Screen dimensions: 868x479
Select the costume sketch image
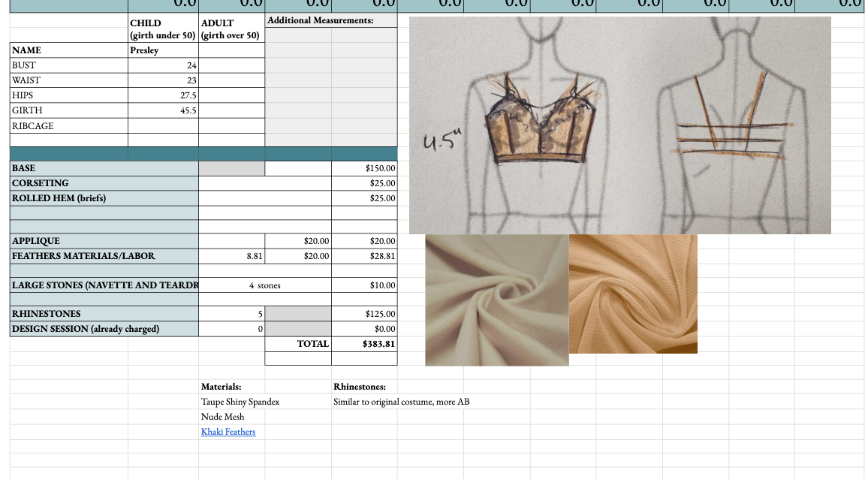coord(620,125)
